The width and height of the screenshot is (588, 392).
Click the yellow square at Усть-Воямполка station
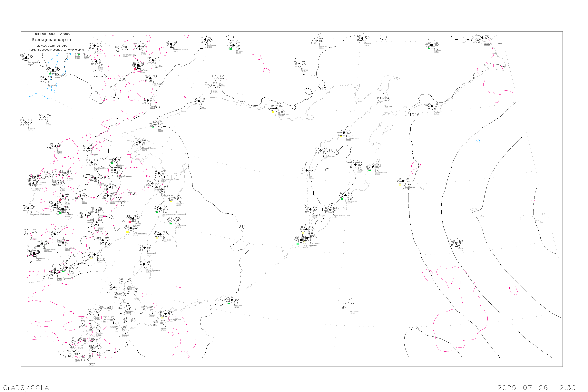pyautogui.click(x=340, y=136)
